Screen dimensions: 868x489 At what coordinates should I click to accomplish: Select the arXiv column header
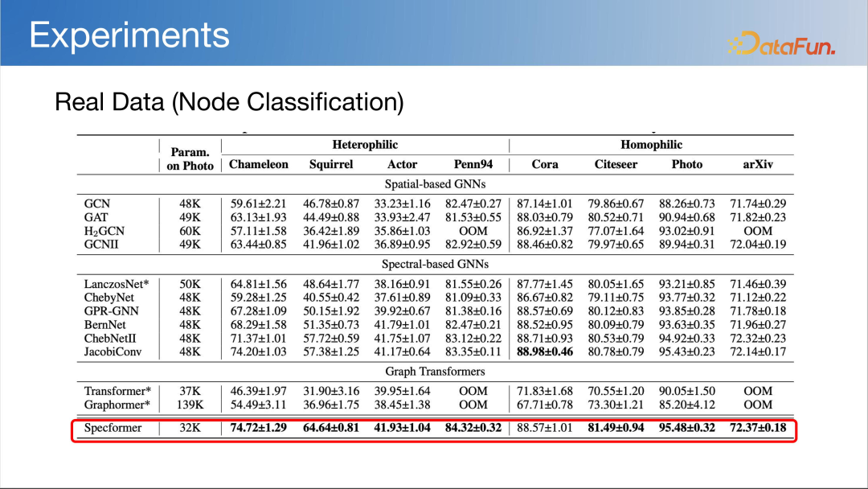(759, 164)
